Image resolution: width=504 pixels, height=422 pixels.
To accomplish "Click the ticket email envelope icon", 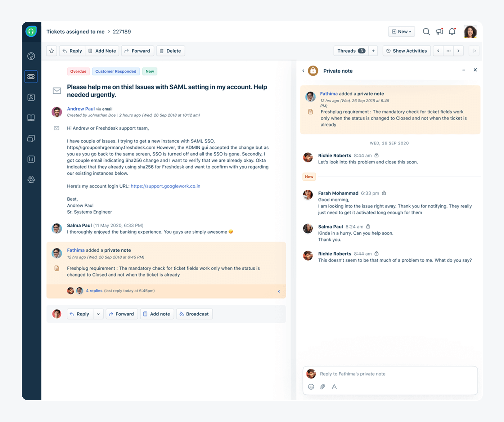I will tap(57, 91).
